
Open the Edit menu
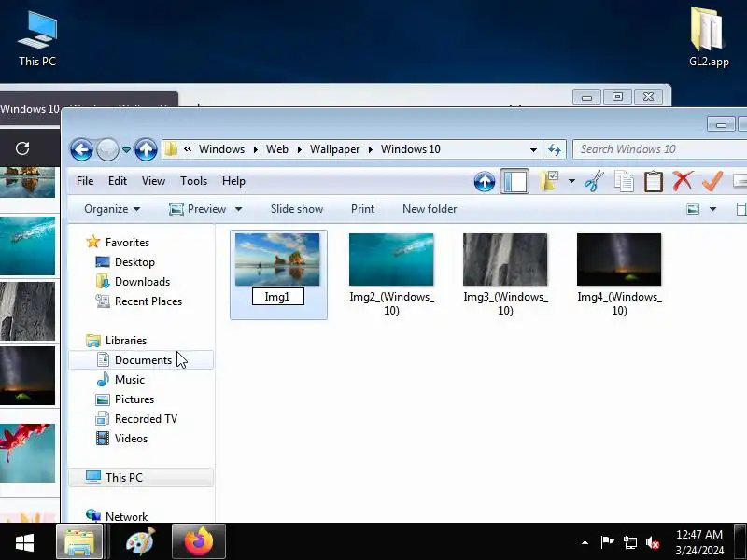(118, 181)
